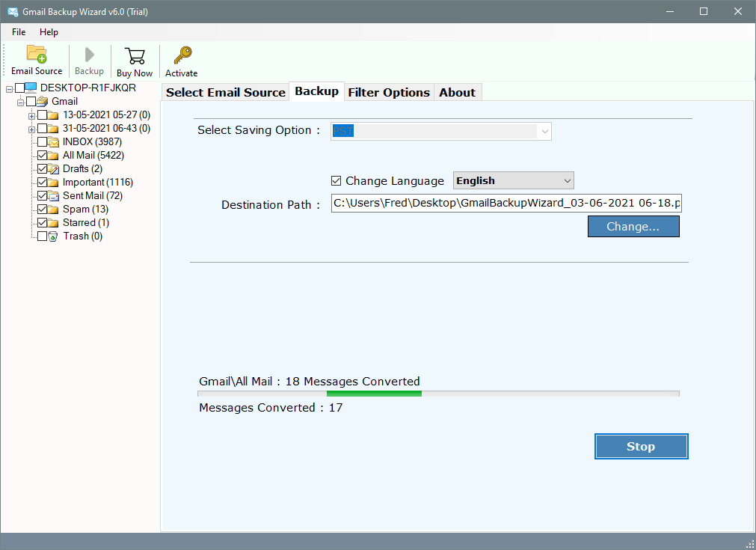Screen dimensions: 756x550
Task: Go to the Filter Options tab
Action: coord(389,92)
